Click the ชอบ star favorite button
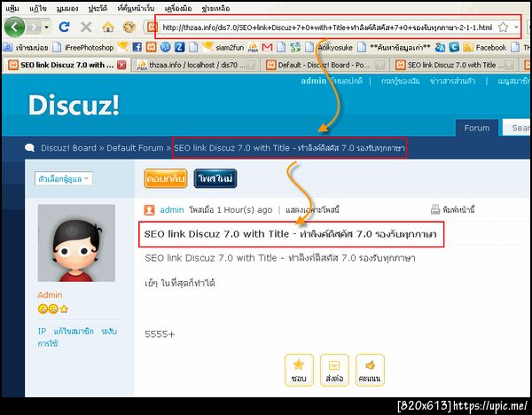This screenshot has width=532, height=415. [x=299, y=370]
